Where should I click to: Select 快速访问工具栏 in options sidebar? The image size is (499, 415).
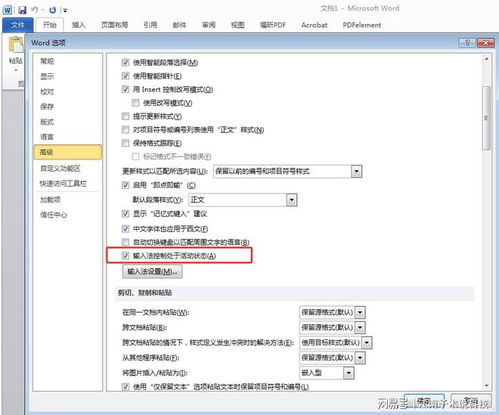click(68, 183)
